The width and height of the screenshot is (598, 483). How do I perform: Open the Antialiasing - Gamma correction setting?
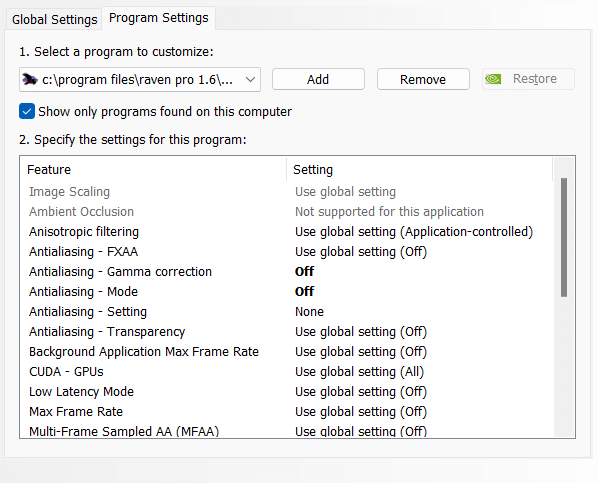[304, 272]
